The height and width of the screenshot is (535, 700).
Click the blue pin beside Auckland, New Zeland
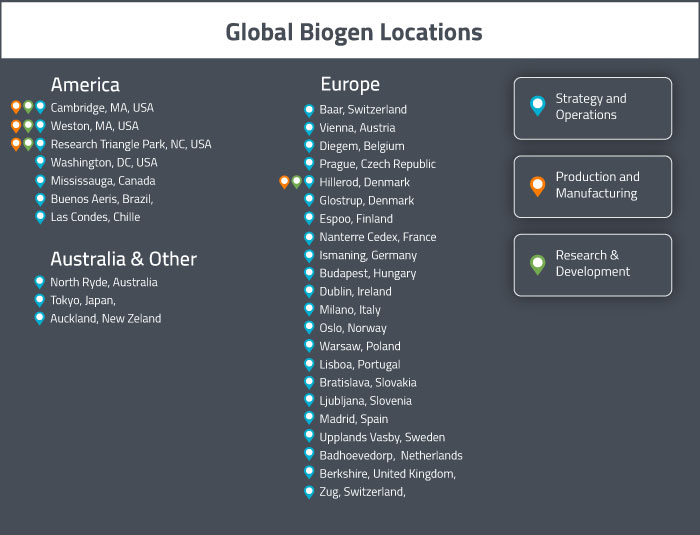(39, 319)
